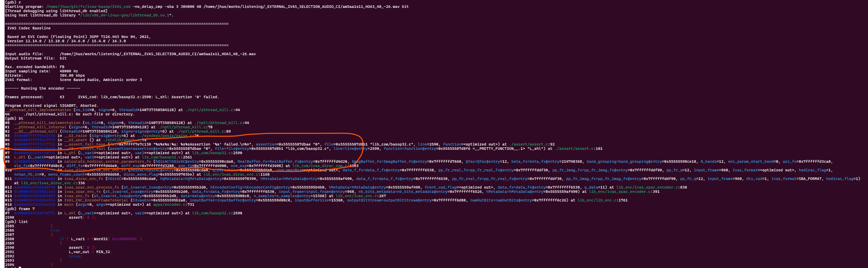Click the "Program received signal SIGABRT" message

click(x=51, y=105)
